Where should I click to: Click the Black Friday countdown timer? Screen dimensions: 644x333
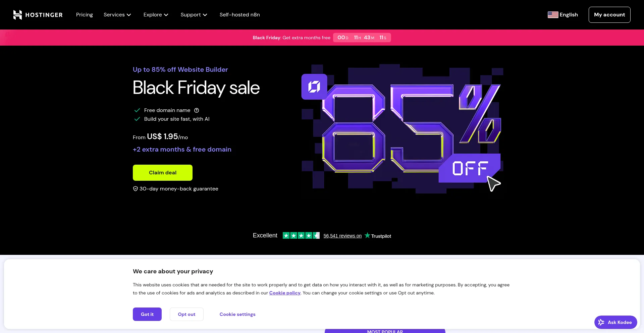(362, 38)
